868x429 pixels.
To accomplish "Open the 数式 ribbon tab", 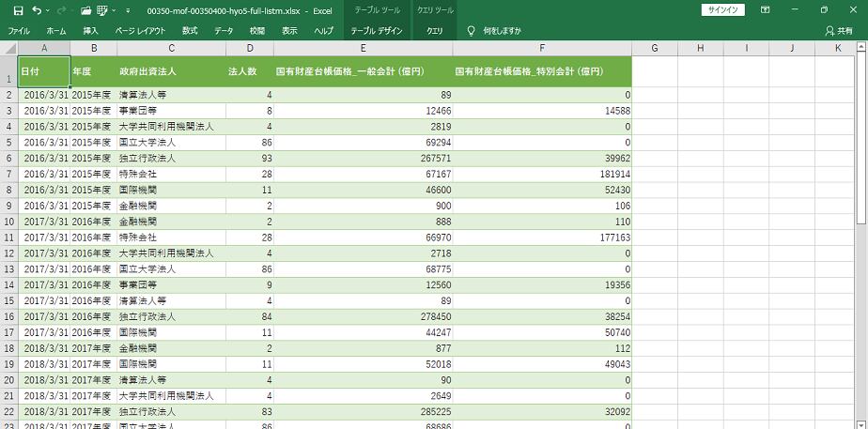I will pos(190,30).
